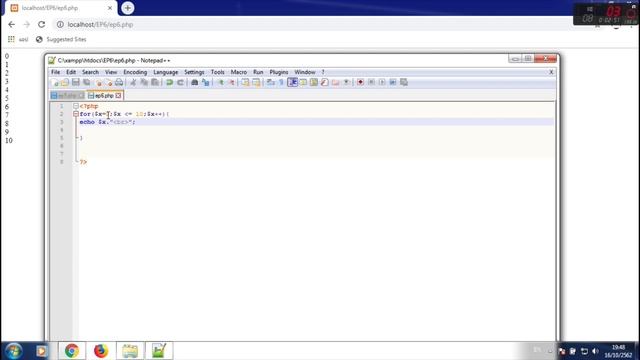Open the Windows Start button
640x360 pixels.
pos(13,351)
